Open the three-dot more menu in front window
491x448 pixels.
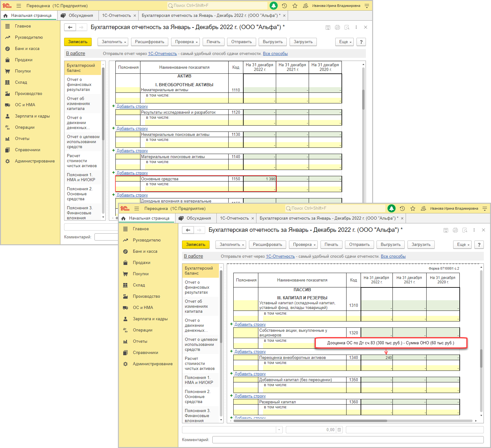coord(474,230)
